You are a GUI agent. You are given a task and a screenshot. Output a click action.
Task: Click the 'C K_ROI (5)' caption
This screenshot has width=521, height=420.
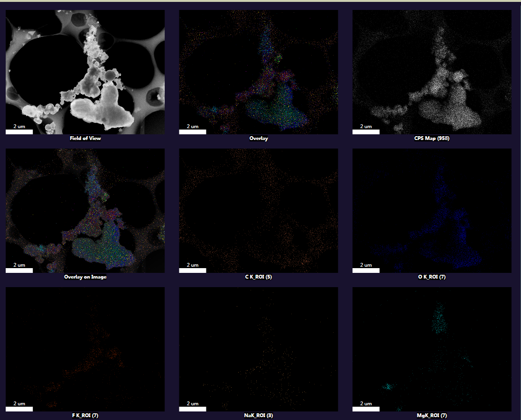tap(259, 277)
